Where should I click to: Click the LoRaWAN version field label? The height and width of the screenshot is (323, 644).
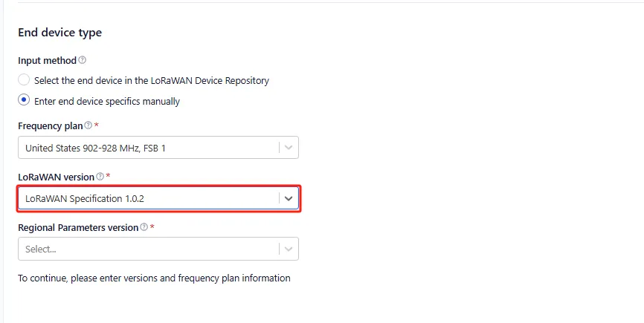click(x=57, y=177)
